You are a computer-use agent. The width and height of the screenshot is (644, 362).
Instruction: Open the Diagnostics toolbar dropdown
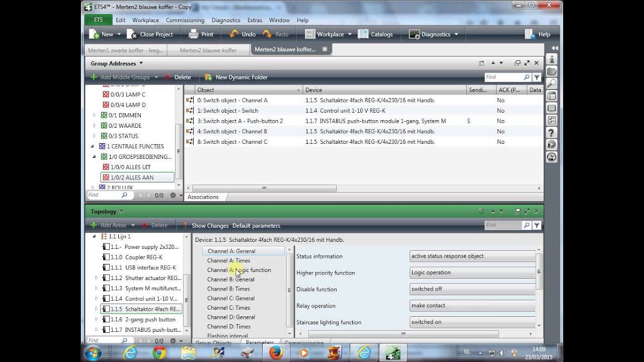(456, 34)
